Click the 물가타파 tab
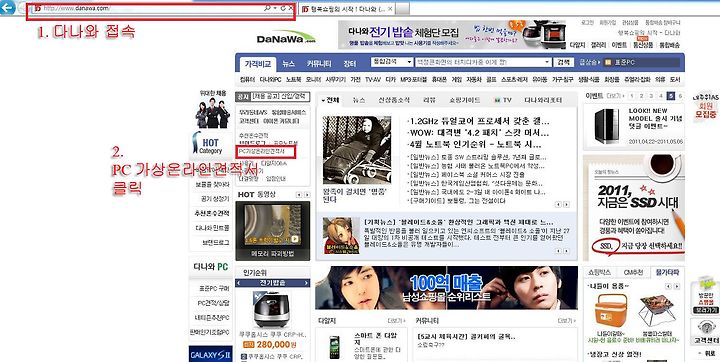The width and height of the screenshot is (720, 362). [x=667, y=272]
